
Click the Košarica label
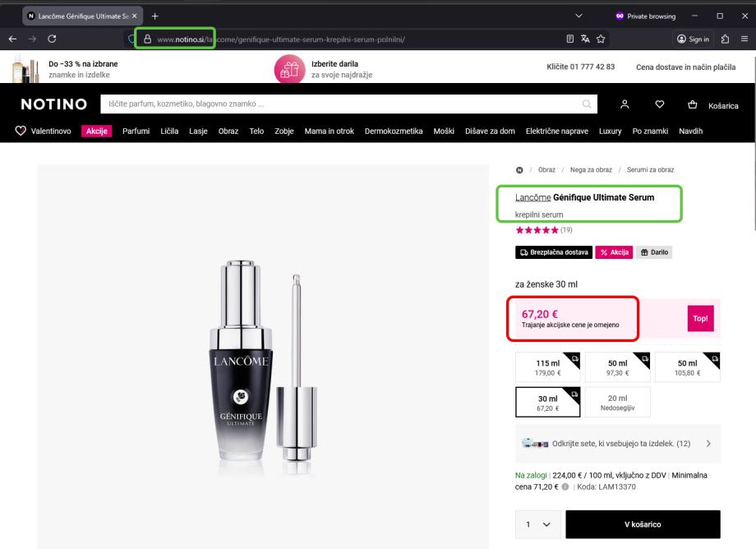(x=723, y=106)
